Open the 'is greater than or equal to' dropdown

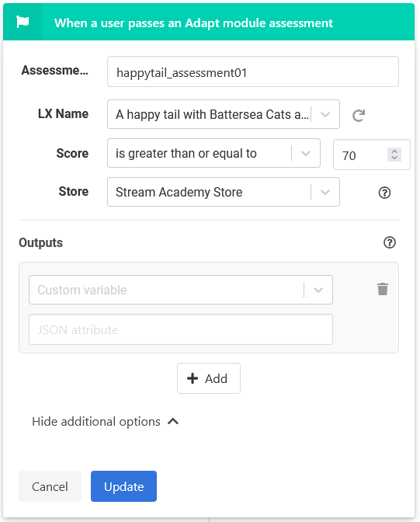click(306, 153)
